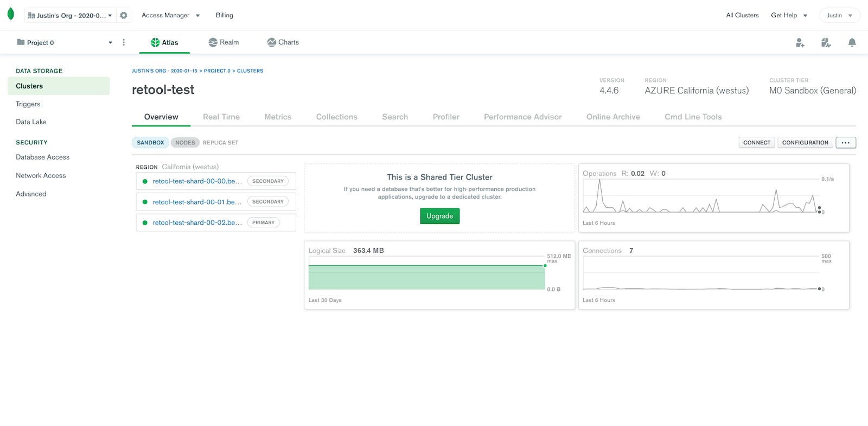Click the MongoDB leaf logo
This screenshot has width=868, height=426.
click(10, 14)
